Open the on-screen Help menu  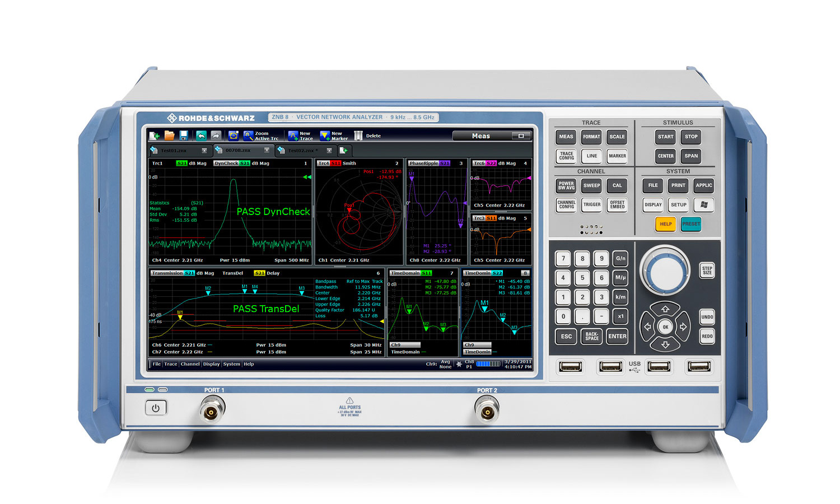249,364
